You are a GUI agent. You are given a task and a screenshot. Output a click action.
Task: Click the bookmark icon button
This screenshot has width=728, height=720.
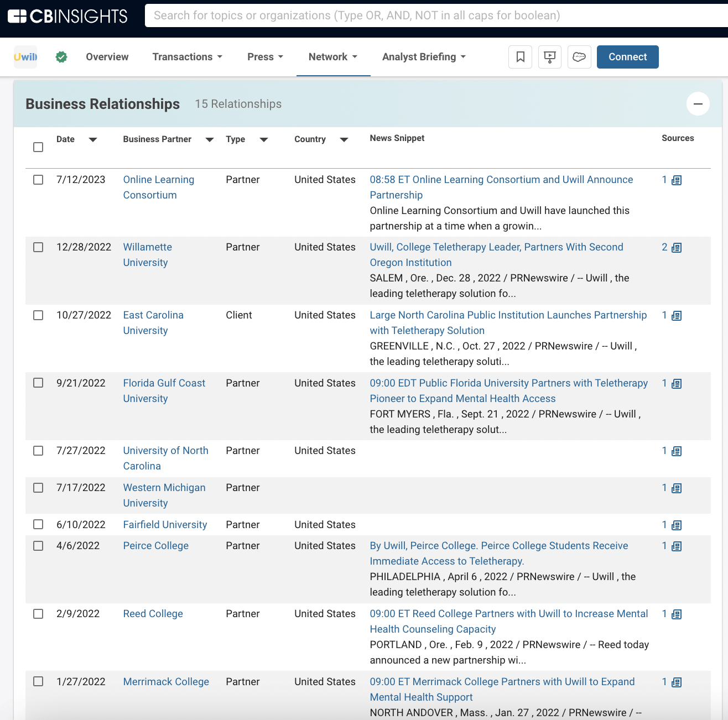click(520, 57)
